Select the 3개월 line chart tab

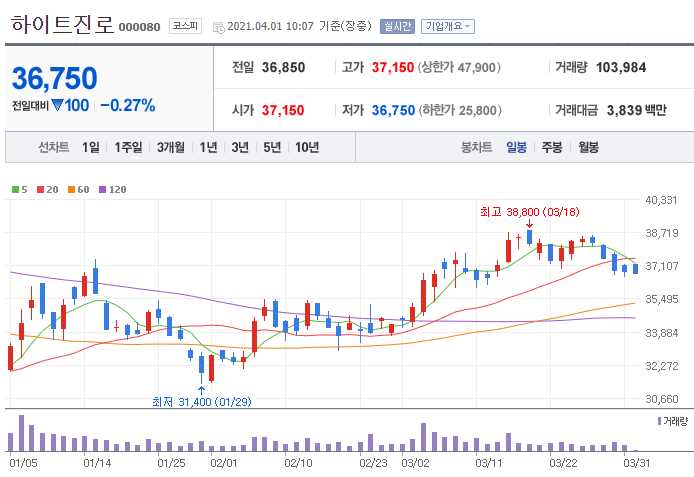click(170, 147)
